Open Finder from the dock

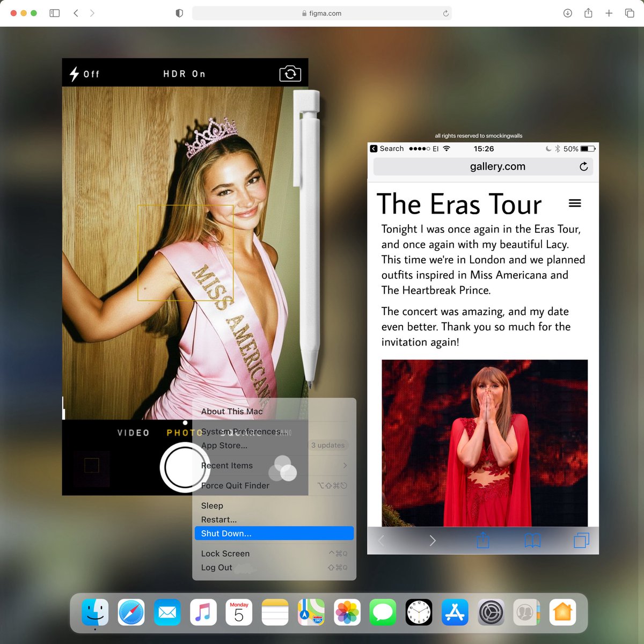(95, 612)
